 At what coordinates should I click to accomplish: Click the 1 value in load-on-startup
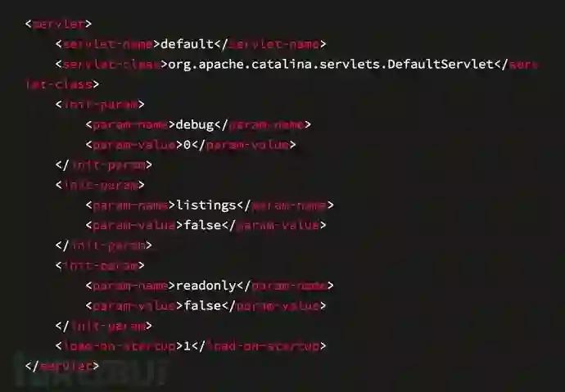[187, 346]
